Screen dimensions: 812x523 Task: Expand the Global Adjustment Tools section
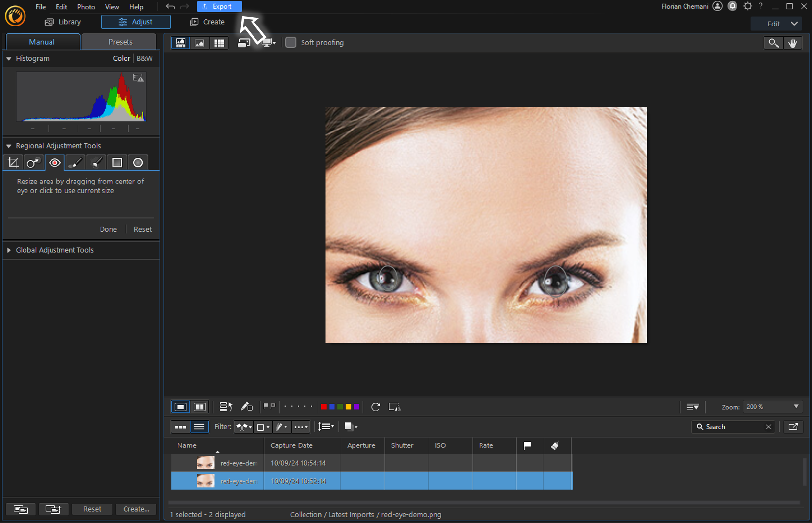(9, 250)
